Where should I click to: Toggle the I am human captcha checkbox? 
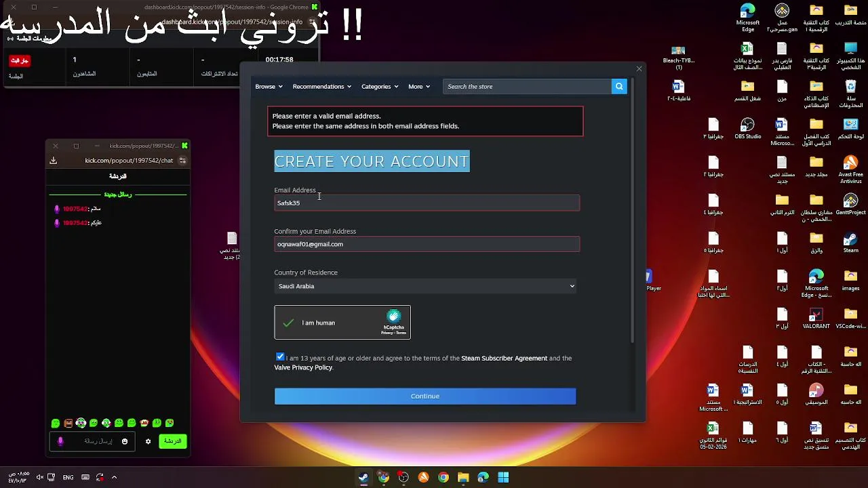[x=289, y=323]
